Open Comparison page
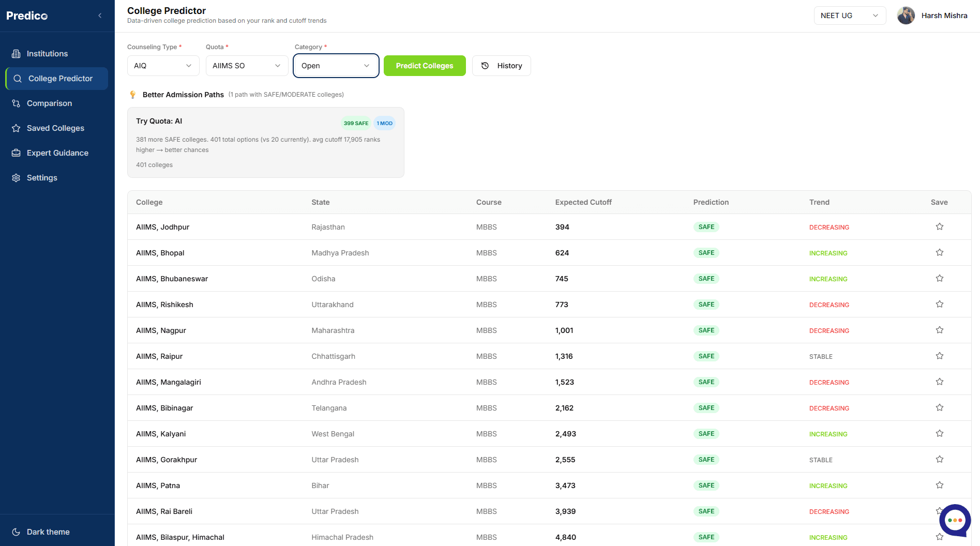 tap(57, 103)
